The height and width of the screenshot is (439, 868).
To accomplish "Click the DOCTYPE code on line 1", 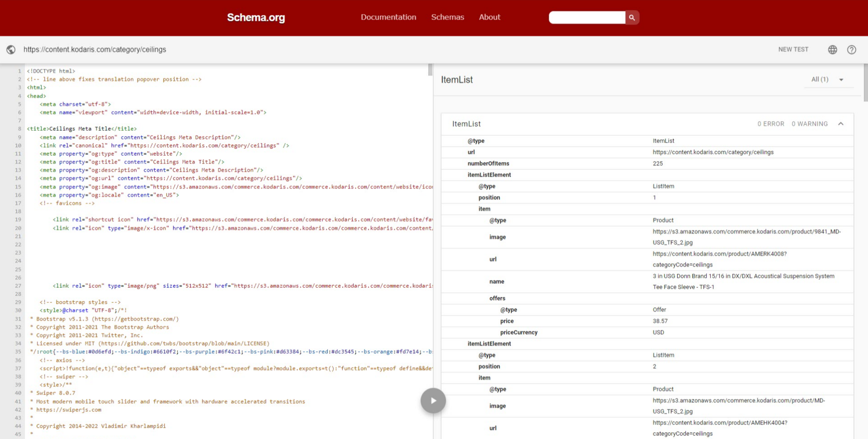I will [x=51, y=71].
